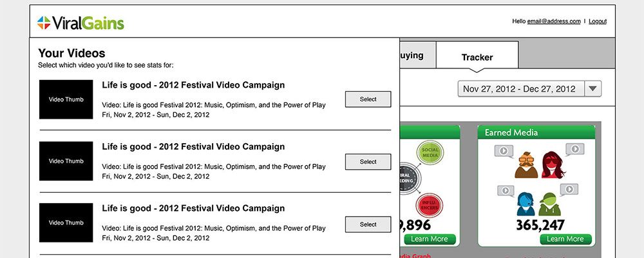Click the first Video Thumb thumbnail
This screenshot has height=258, width=644.
[66, 99]
